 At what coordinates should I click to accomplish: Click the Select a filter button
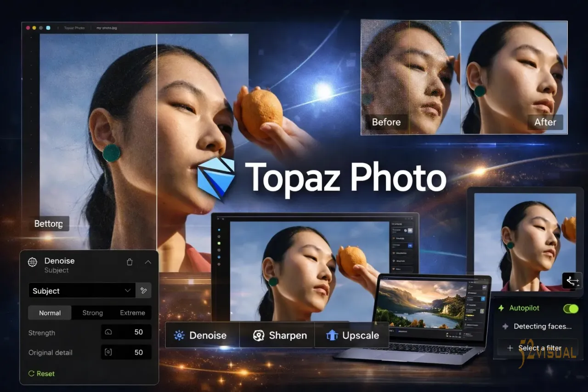(x=538, y=348)
